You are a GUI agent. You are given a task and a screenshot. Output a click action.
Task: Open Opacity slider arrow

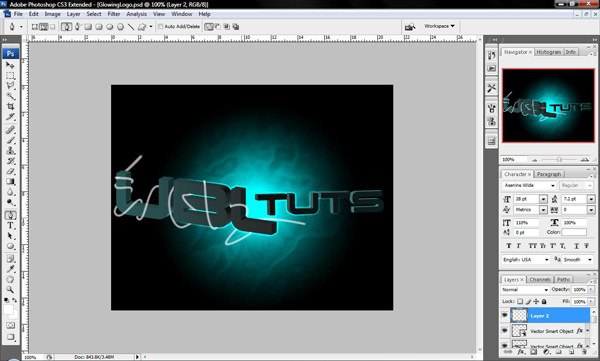pos(591,290)
